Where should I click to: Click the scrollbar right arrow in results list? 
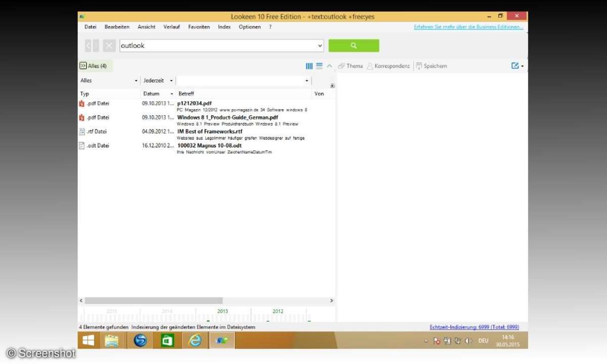[332, 301]
